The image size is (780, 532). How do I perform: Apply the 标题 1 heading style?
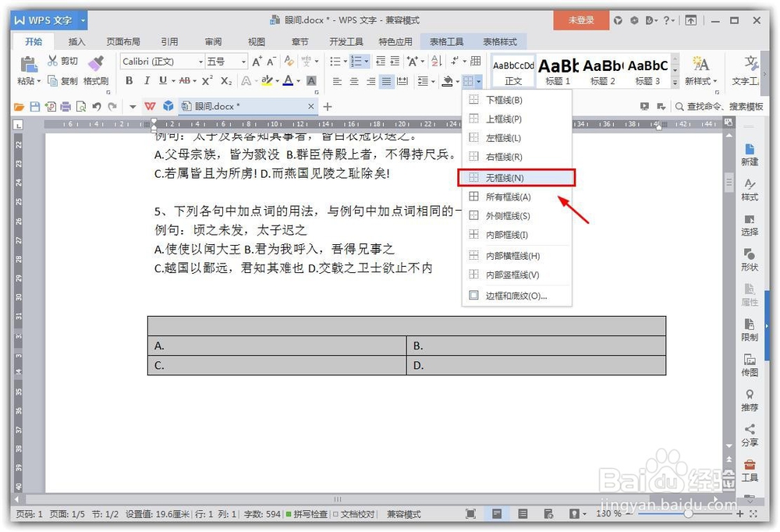coord(558,71)
